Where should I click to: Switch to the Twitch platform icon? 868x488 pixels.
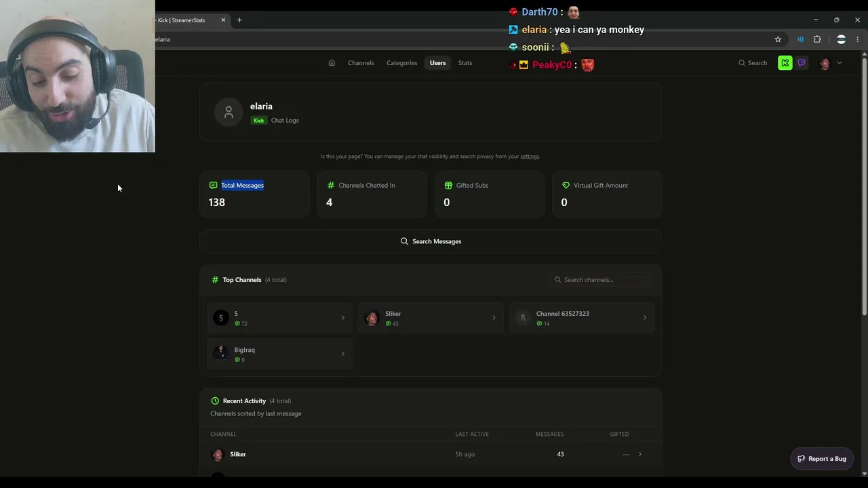point(802,63)
